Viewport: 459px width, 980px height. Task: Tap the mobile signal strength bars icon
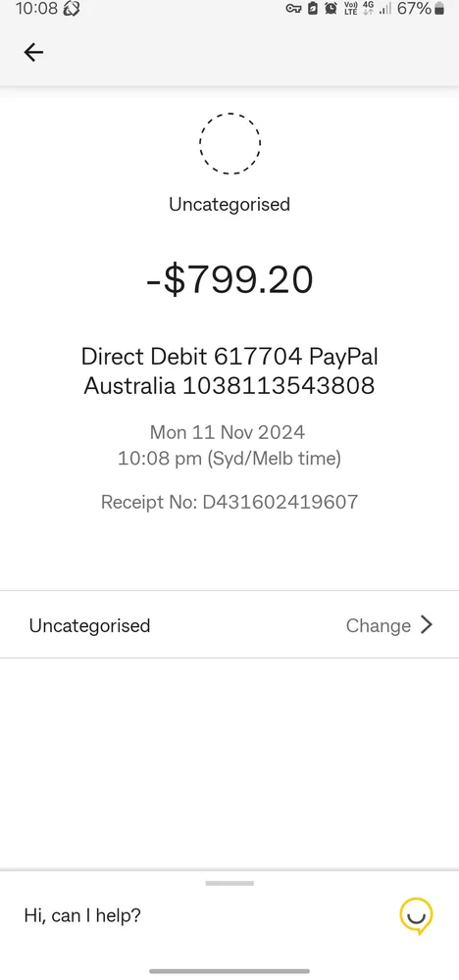coord(385,9)
